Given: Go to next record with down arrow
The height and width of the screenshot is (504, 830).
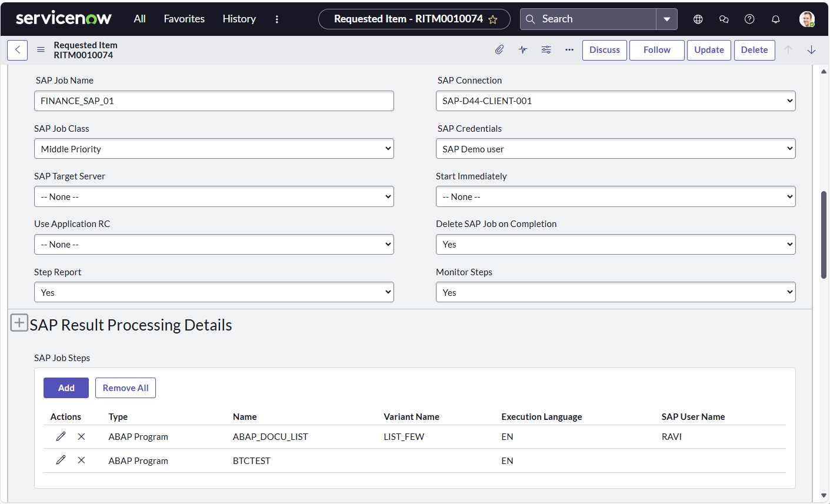Looking at the screenshot, I should pos(812,50).
